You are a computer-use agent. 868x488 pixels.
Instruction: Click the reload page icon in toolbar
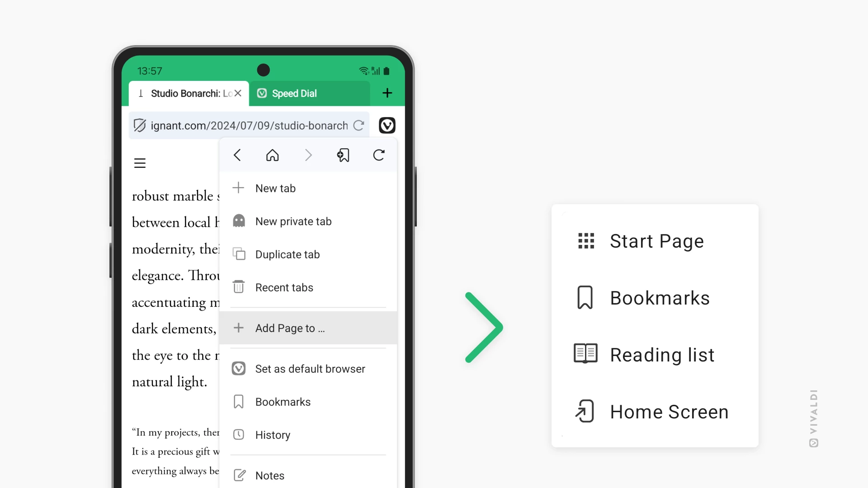click(x=378, y=155)
